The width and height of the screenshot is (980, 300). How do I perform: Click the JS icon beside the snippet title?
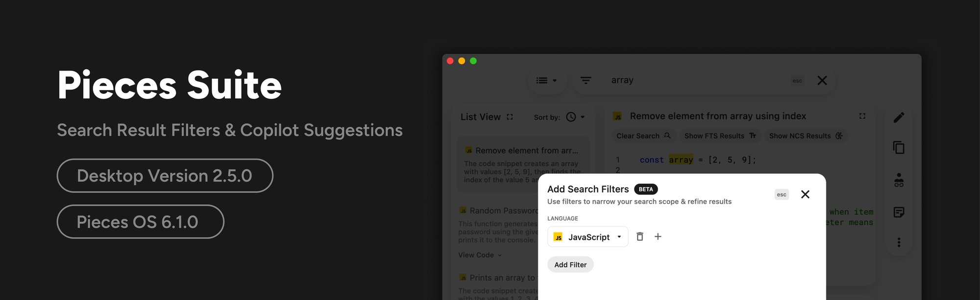(617, 116)
